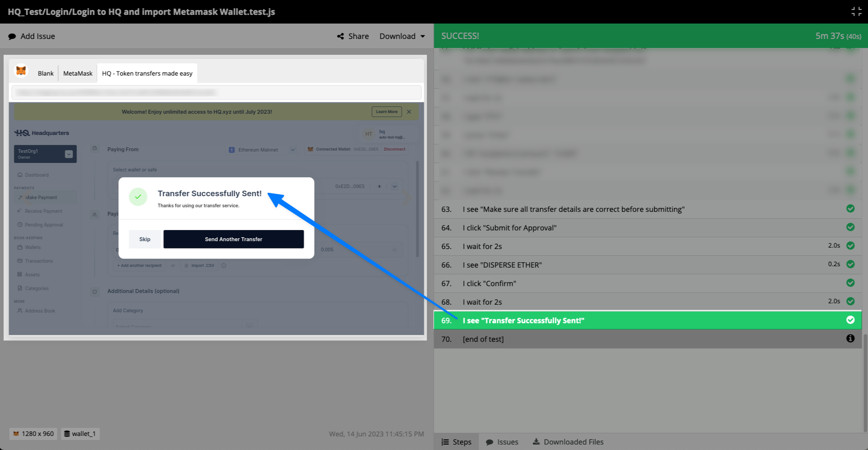
Task: Open Pending Approval in the HQ sidebar
Action: pos(40,225)
